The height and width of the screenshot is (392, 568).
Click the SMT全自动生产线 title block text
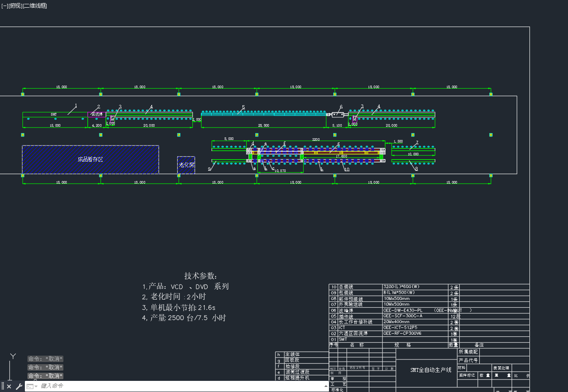430,370
